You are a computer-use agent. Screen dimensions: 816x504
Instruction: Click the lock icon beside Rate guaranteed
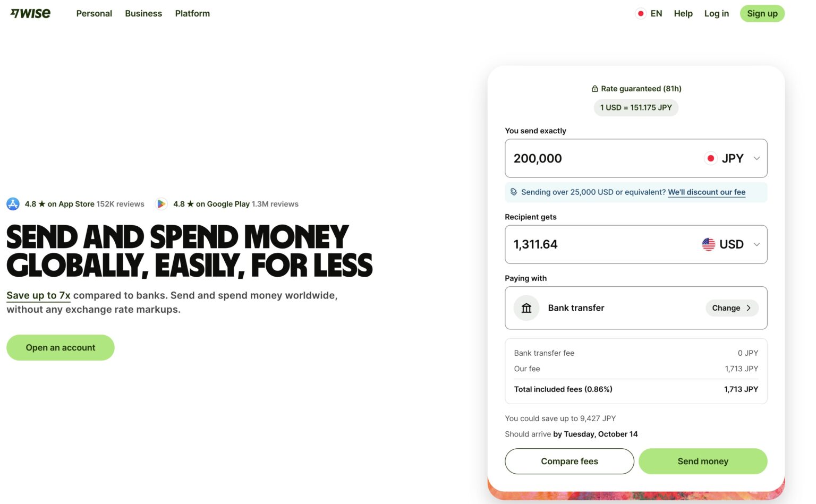tap(595, 89)
